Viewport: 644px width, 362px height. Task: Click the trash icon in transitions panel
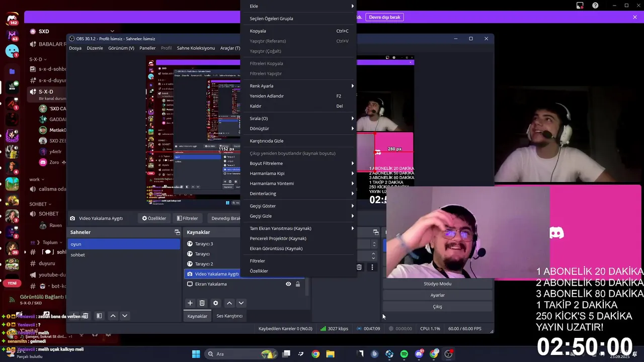(359, 267)
